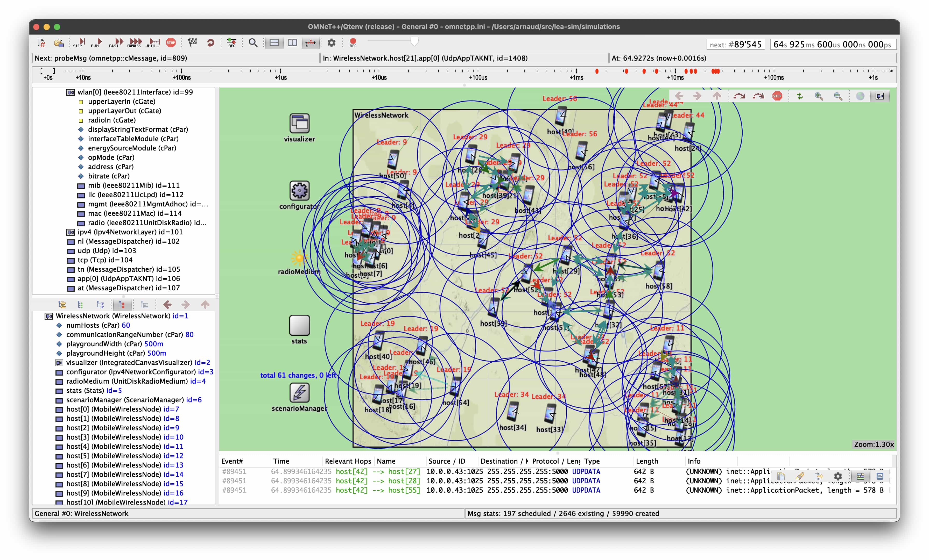Run the simulation in FAST mode
The width and height of the screenshot is (929, 560).
[x=116, y=43]
